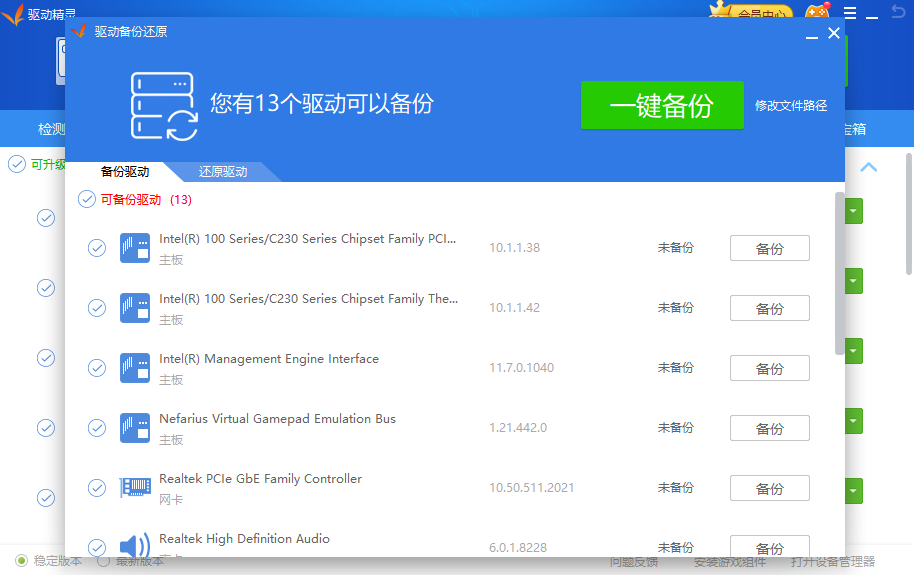Click the Intel(R) Management Engine Interface name
The image size is (914, 575).
click(269, 359)
